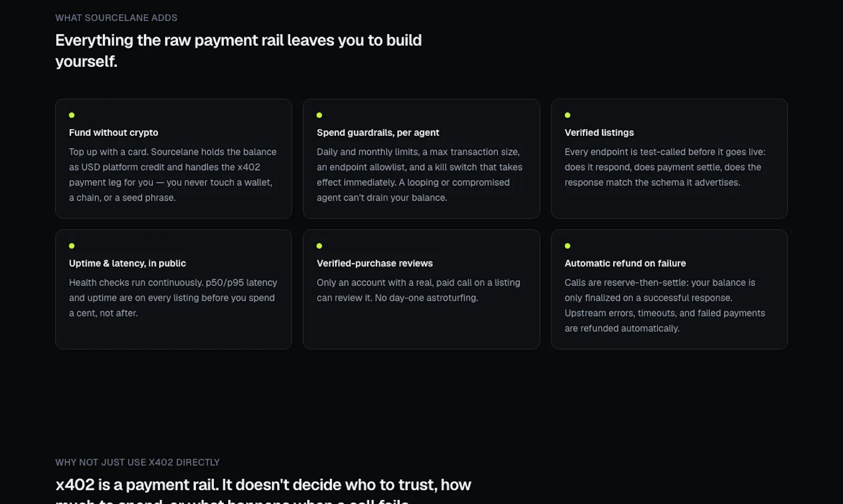Click the Uptime & latency, in public heading

coord(128,263)
